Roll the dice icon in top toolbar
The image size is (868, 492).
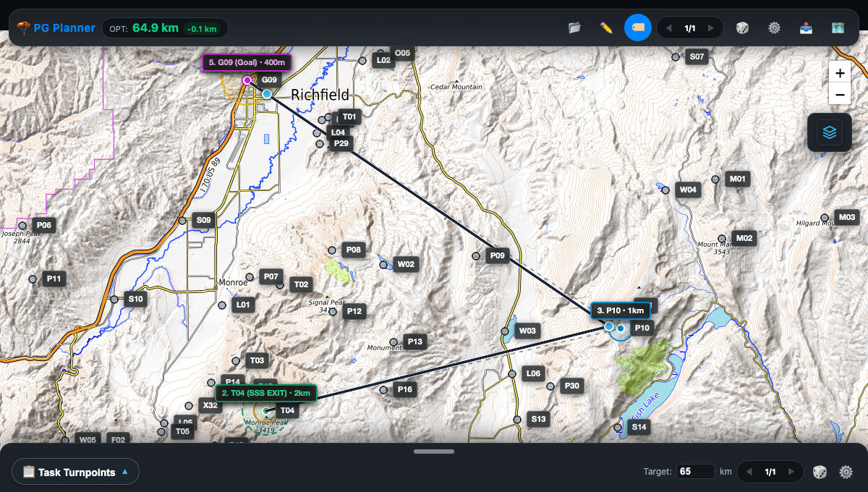pos(742,27)
